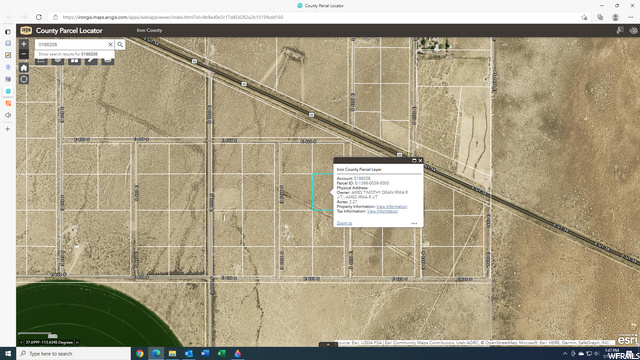Screen dimensions: 640x360
Task: Switch to Microsoft Edge in taskbar
Action: click(156, 353)
